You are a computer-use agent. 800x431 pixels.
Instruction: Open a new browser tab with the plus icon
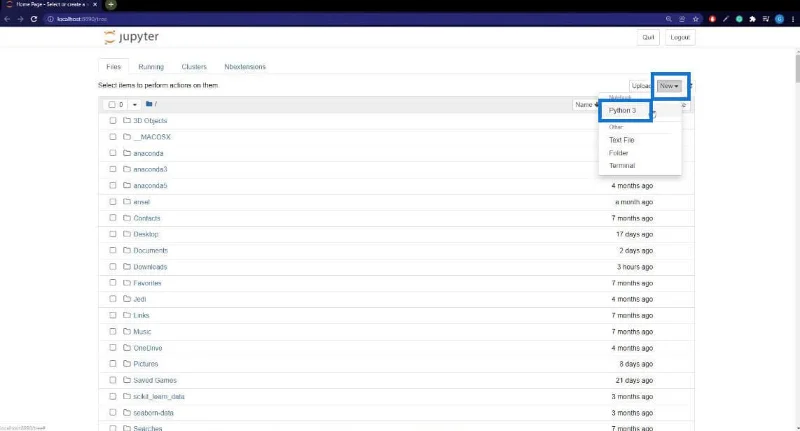(x=111, y=5)
